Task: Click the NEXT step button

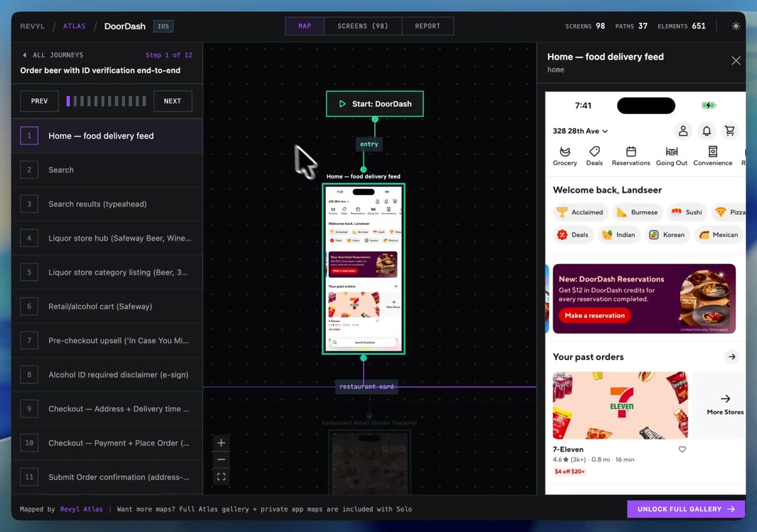Action: 172,101
